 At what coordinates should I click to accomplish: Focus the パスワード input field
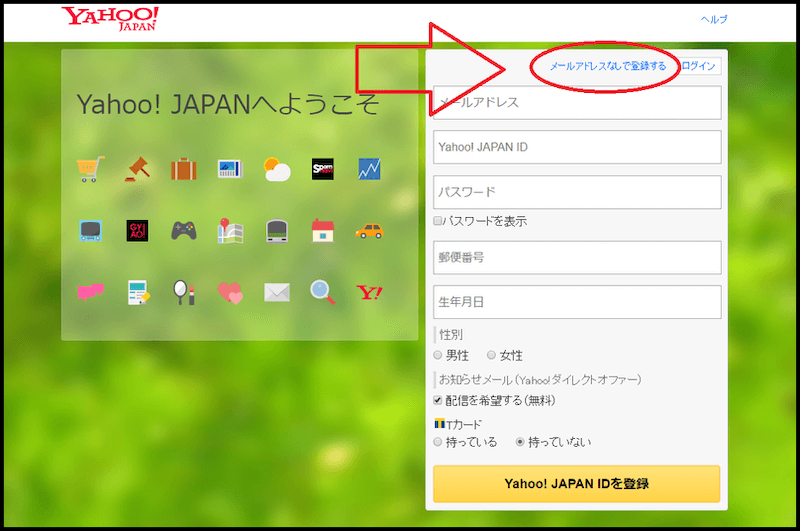(577, 192)
